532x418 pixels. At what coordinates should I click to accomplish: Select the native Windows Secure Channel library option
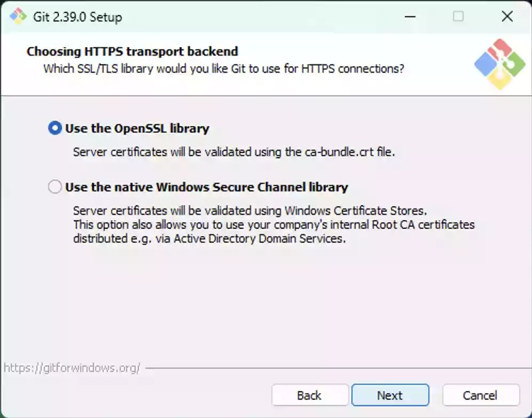54,187
